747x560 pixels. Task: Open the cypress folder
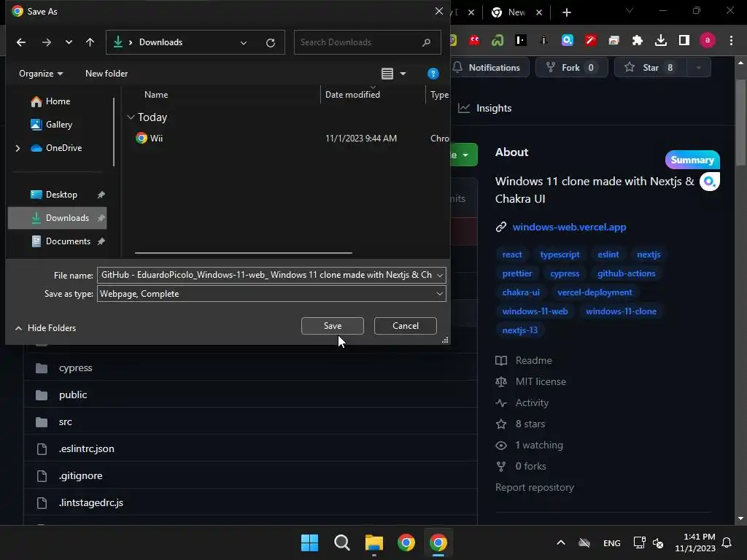[x=76, y=368]
